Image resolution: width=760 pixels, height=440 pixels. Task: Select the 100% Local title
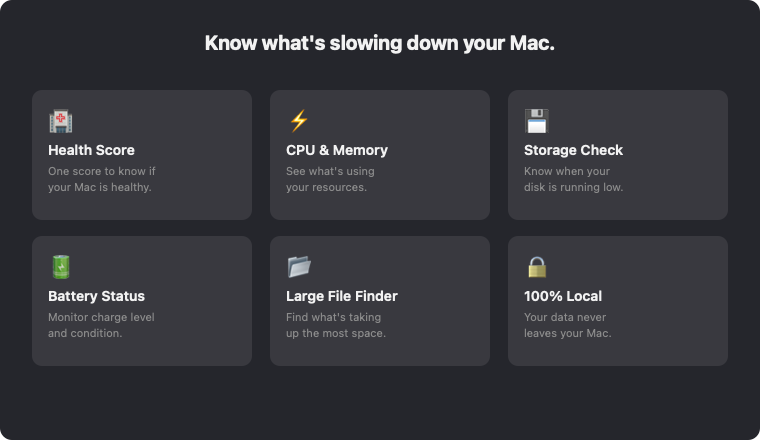tap(563, 296)
